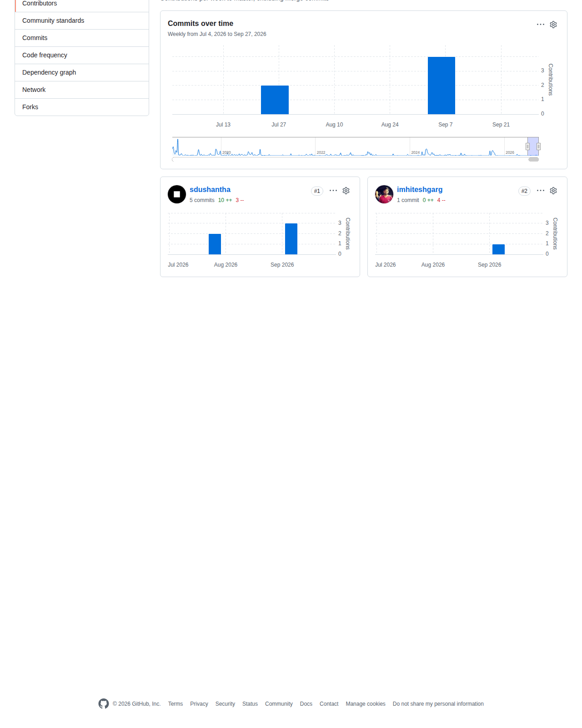Open the Terms footer link

click(x=176, y=704)
